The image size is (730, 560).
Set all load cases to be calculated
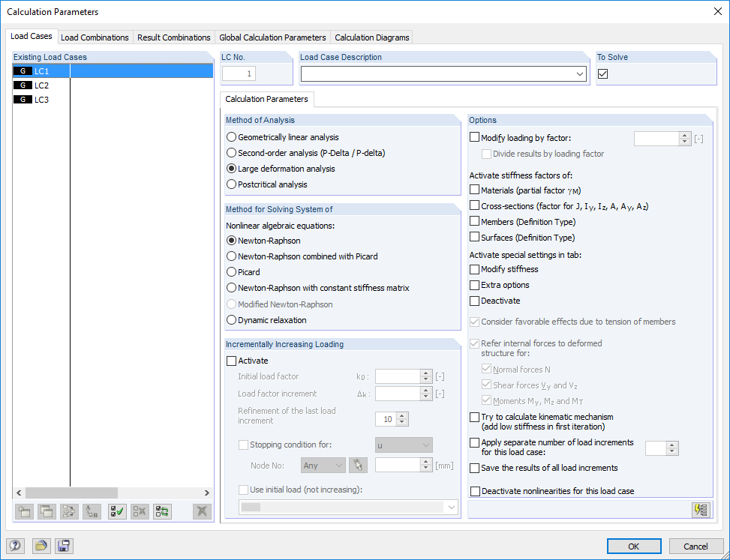click(x=116, y=511)
